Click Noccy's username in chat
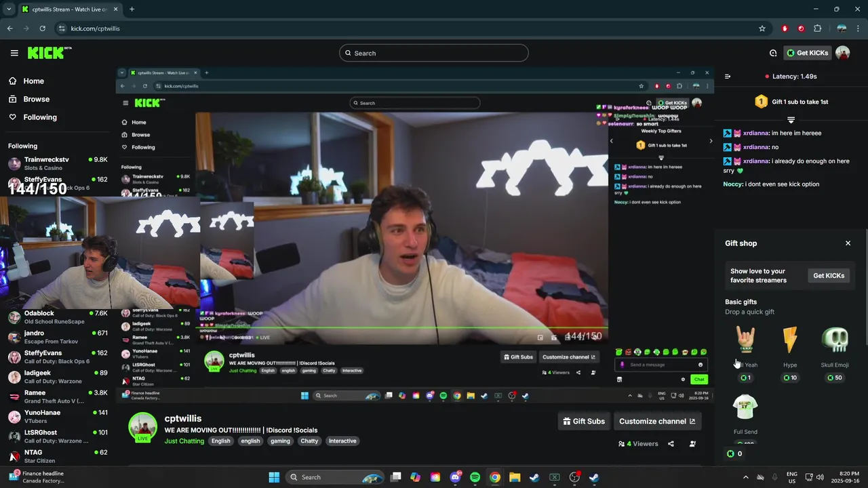The height and width of the screenshot is (488, 868). click(x=733, y=184)
